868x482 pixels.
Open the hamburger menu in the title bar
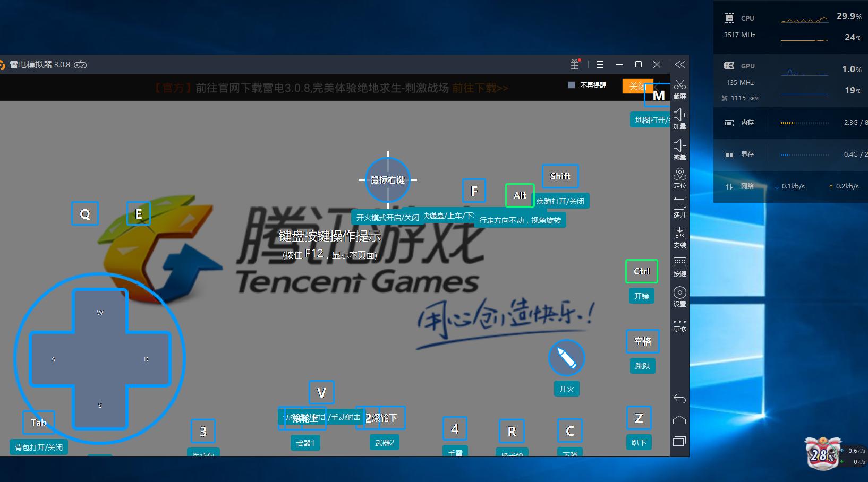[600, 64]
